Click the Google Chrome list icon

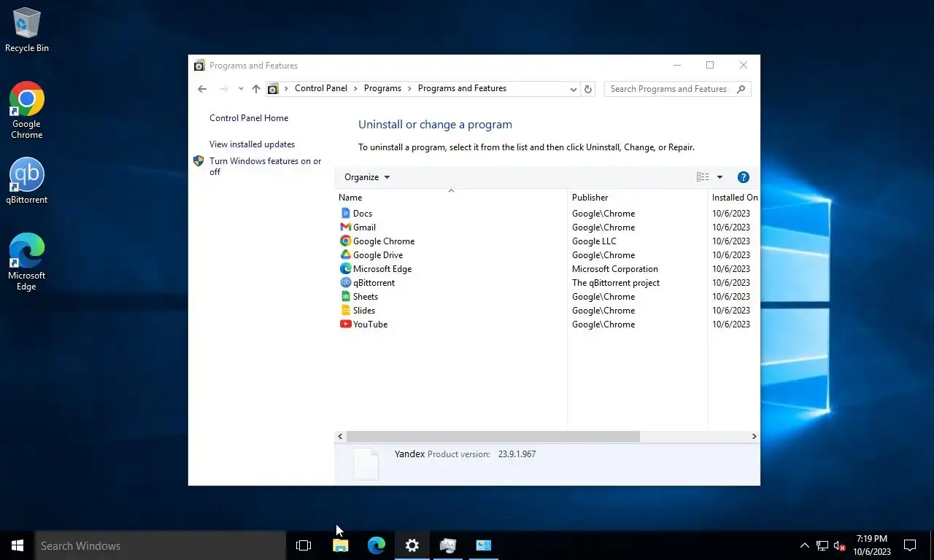coord(346,241)
